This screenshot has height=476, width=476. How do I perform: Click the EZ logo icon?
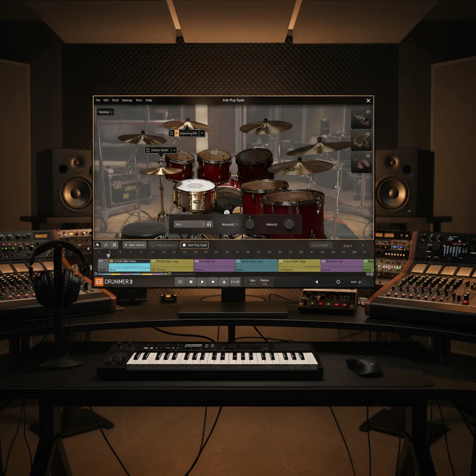click(99, 282)
